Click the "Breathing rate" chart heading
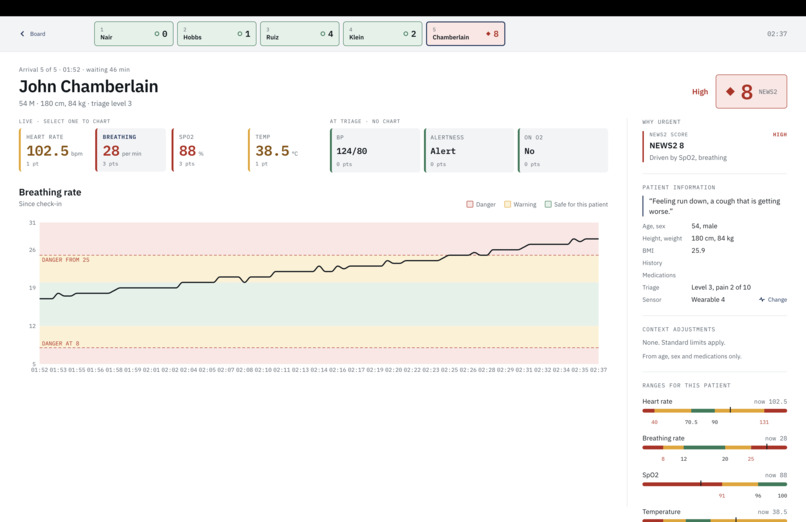The width and height of the screenshot is (806, 522). point(50,192)
